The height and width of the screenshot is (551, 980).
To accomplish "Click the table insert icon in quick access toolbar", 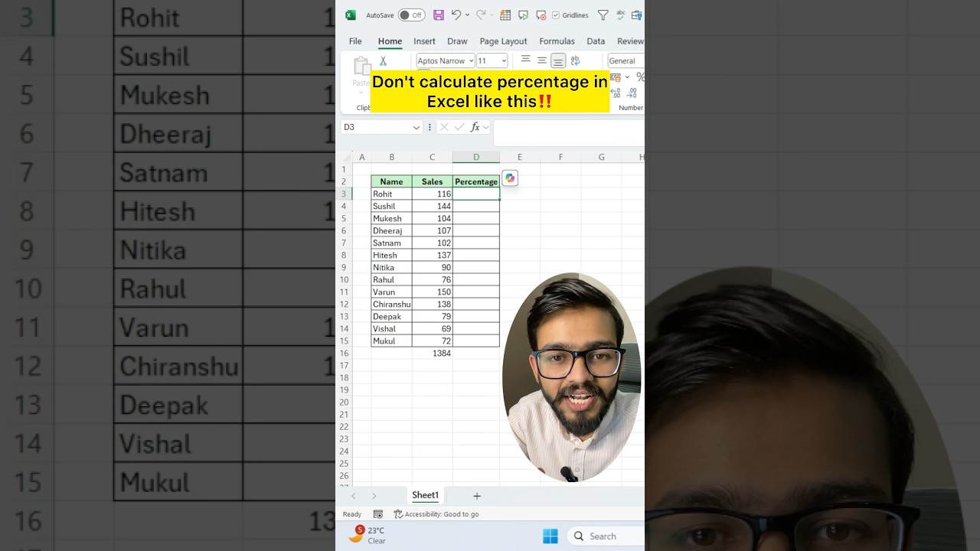I will [505, 15].
